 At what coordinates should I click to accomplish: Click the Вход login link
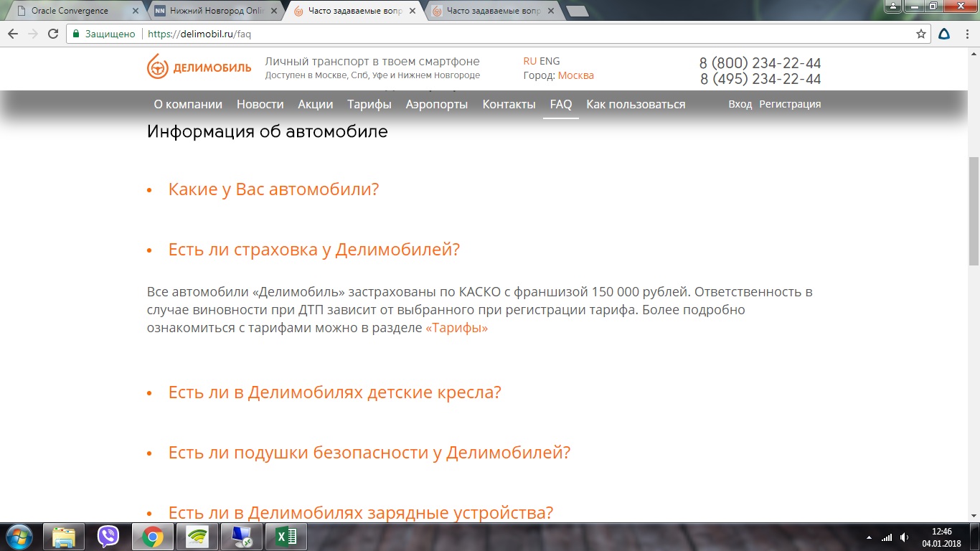coord(740,104)
